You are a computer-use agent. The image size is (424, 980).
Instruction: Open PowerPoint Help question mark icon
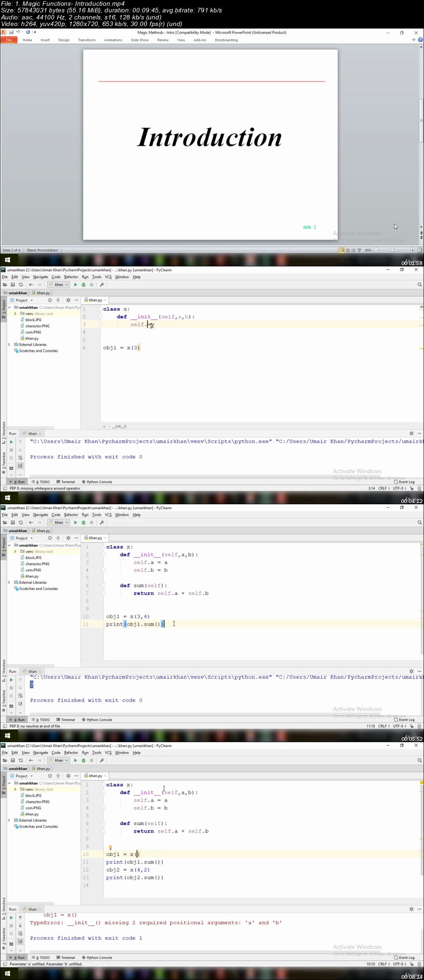[420, 40]
